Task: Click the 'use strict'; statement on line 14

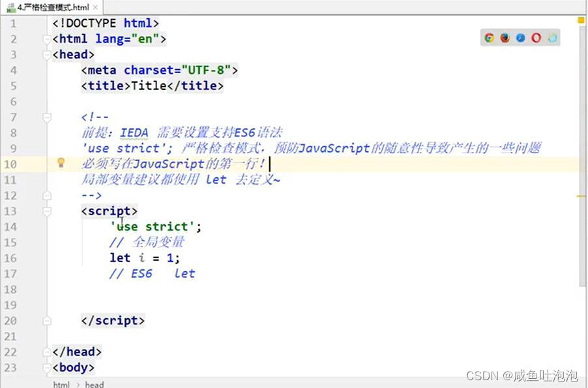Action: [156, 227]
